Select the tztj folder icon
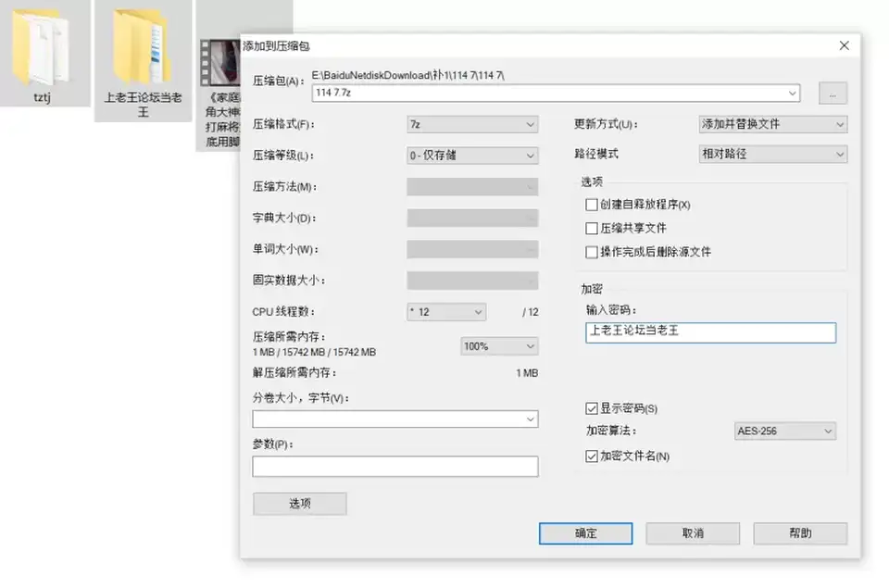 coord(42,48)
